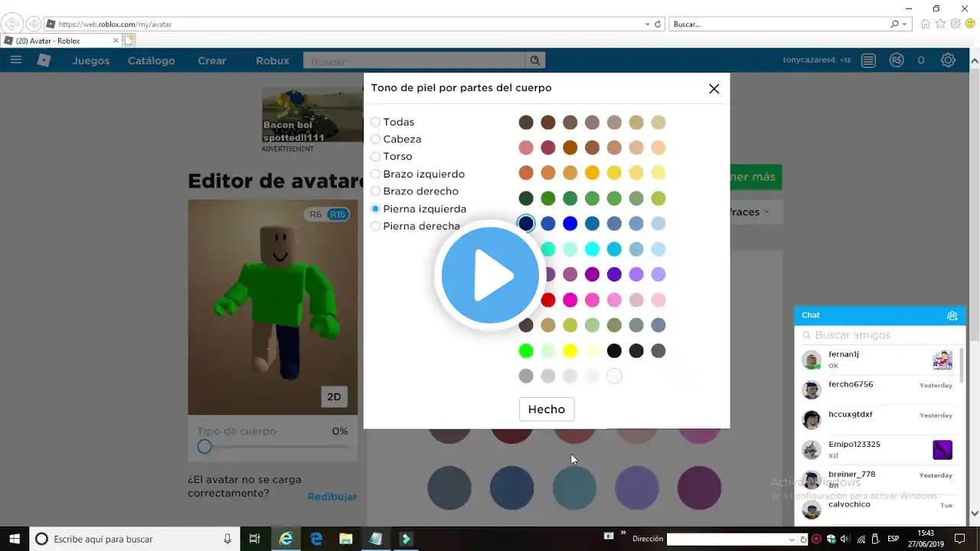Open Internet Explorer on the taskbar
Viewport: 980px width, 551px height.
pyautogui.click(x=286, y=539)
